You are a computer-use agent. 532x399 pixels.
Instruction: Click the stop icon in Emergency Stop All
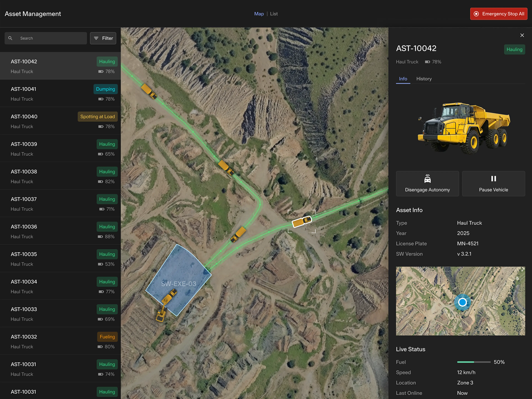coord(476,14)
